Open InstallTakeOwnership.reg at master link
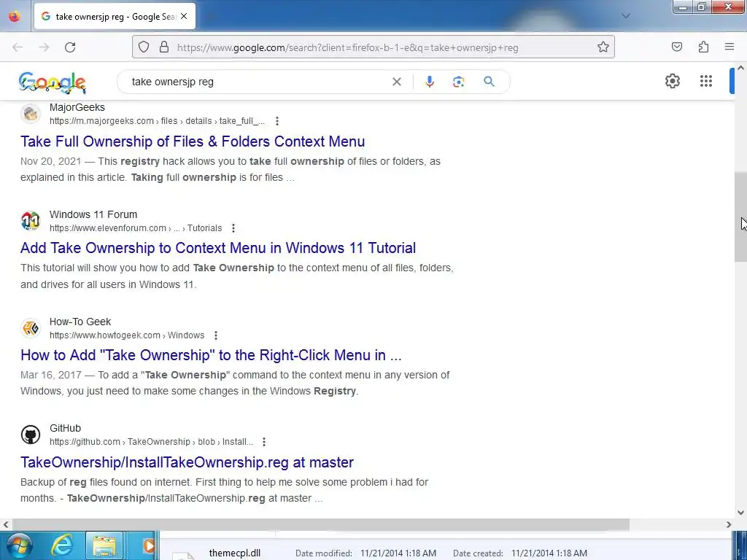Viewport: 747px width, 560px height. [187, 462]
